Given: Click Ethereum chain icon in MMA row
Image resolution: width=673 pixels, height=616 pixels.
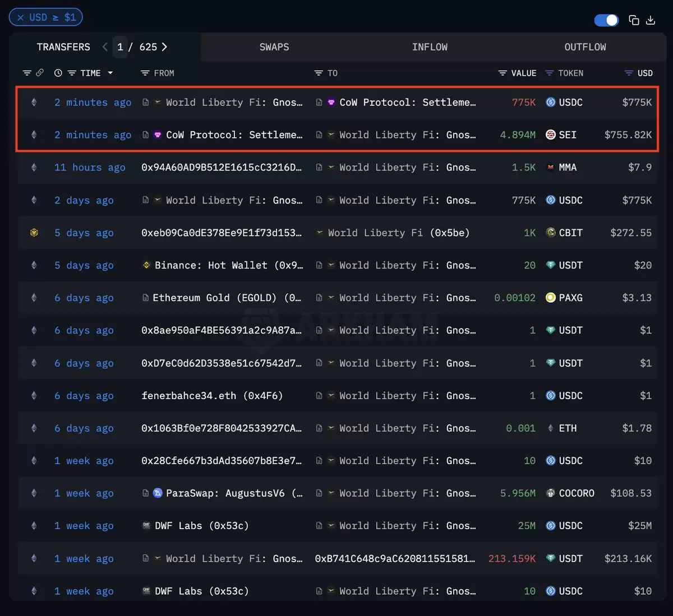Looking at the screenshot, I should (x=34, y=168).
